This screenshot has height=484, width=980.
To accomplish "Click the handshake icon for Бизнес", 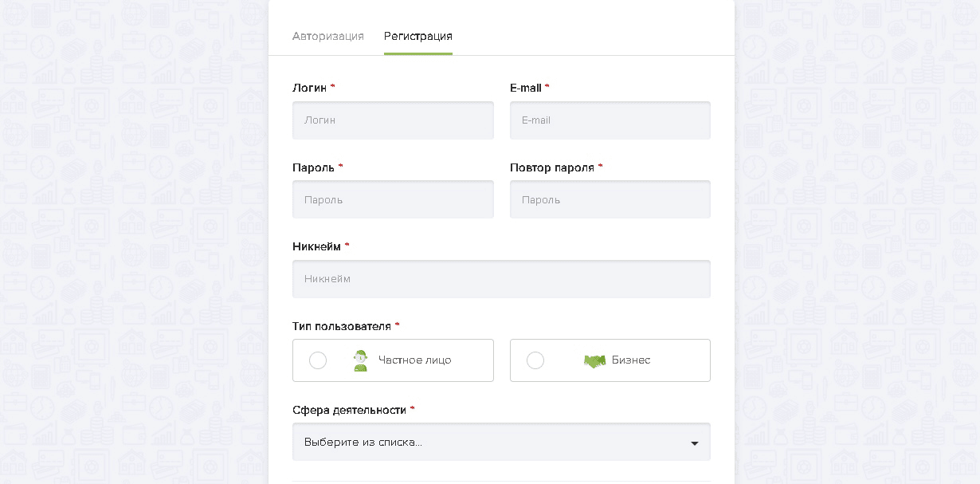I will pos(594,361).
